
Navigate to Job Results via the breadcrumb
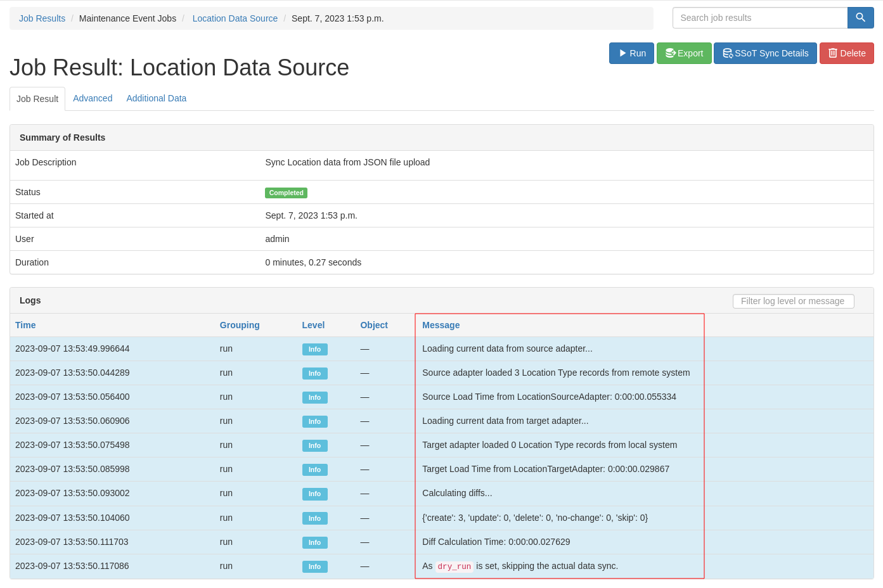(42, 18)
